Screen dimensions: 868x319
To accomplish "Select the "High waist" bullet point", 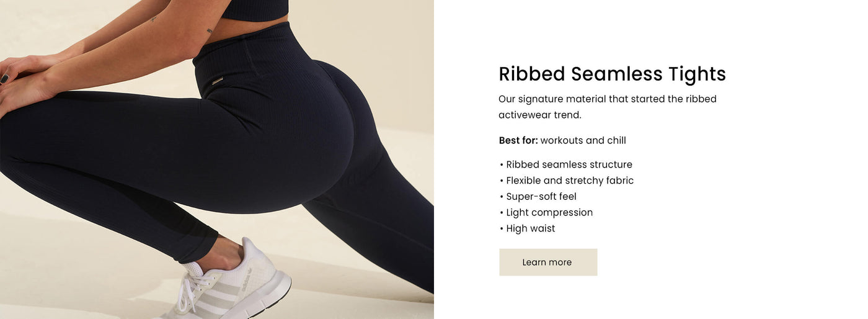I will (x=527, y=228).
